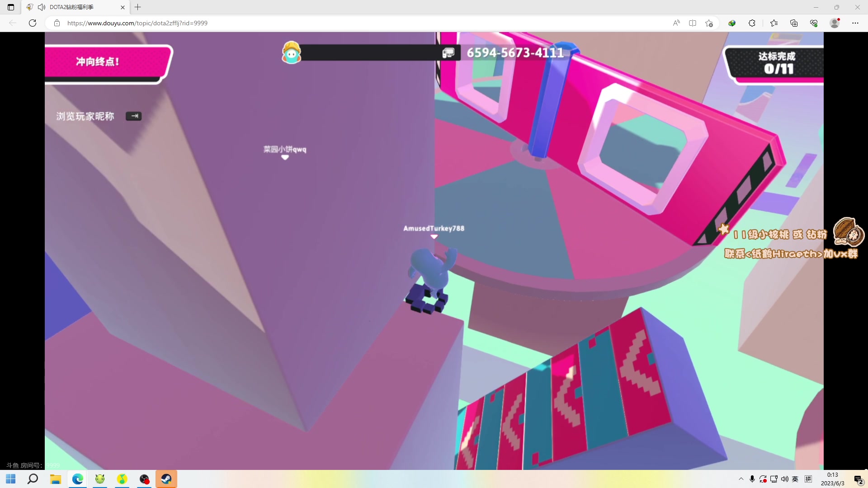
Task: Expand the hidden system tray icons
Action: [741, 479]
